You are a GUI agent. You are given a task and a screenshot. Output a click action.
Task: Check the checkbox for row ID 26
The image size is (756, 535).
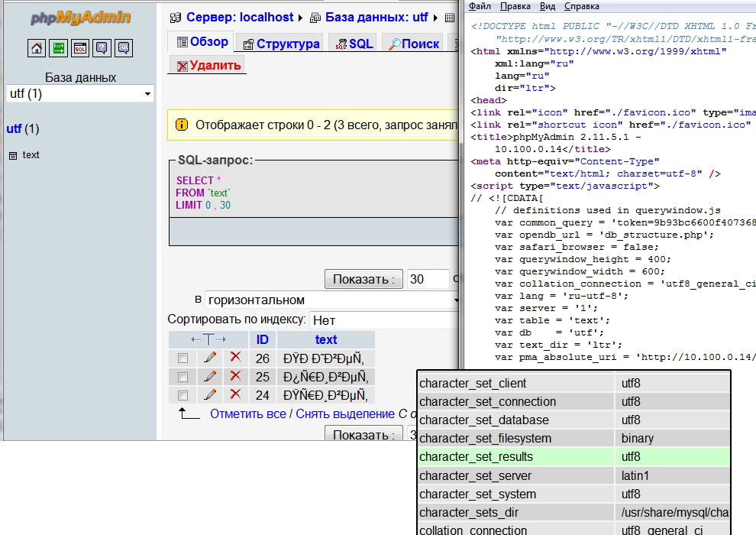pos(183,358)
